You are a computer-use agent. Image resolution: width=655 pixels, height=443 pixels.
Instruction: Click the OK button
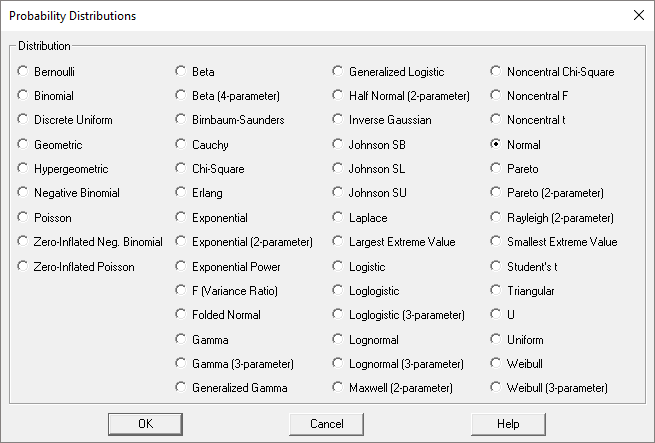tap(145, 424)
